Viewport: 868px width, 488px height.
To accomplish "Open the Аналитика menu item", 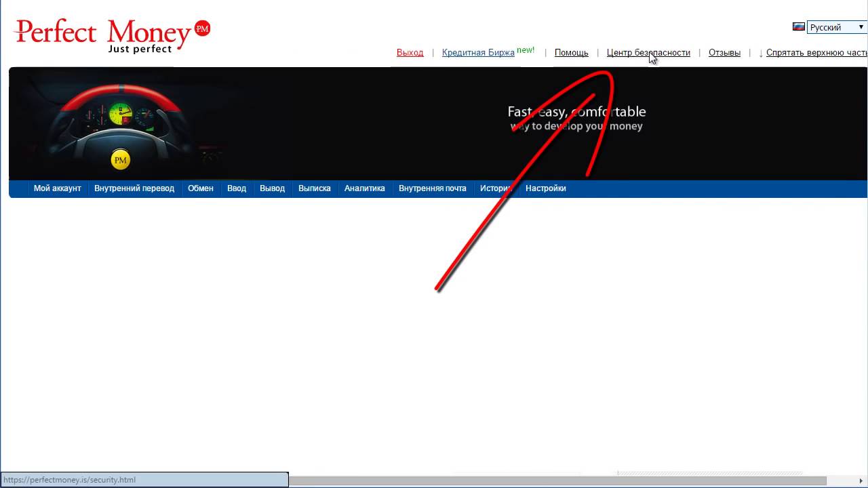I will click(365, 188).
